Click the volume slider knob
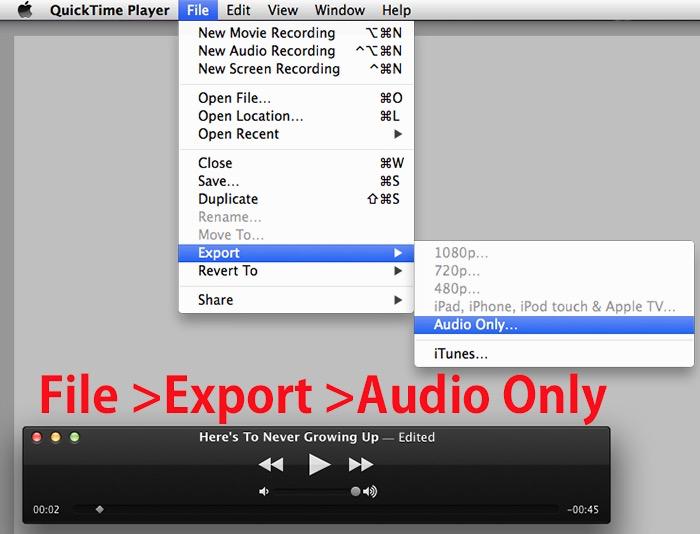This screenshot has width=700, height=534. pos(355,492)
